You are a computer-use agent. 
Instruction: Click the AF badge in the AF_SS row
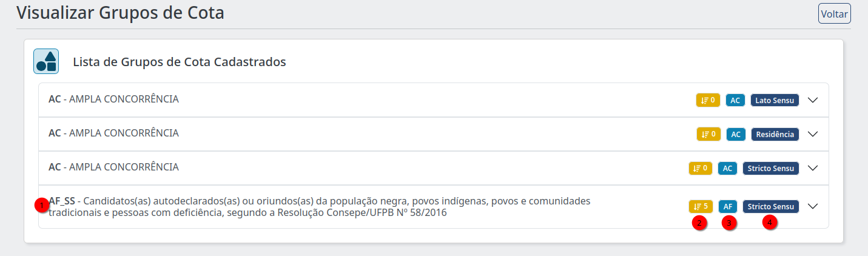728,207
